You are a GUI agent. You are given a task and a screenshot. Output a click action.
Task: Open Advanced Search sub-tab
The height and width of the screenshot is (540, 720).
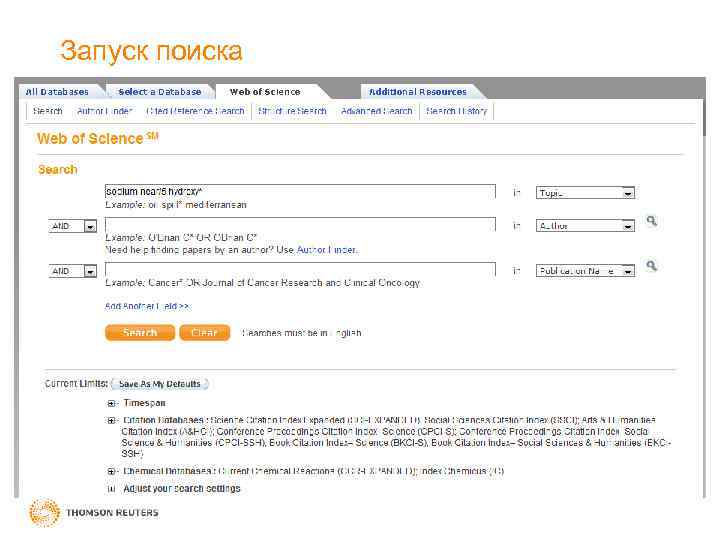tap(377, 111)
